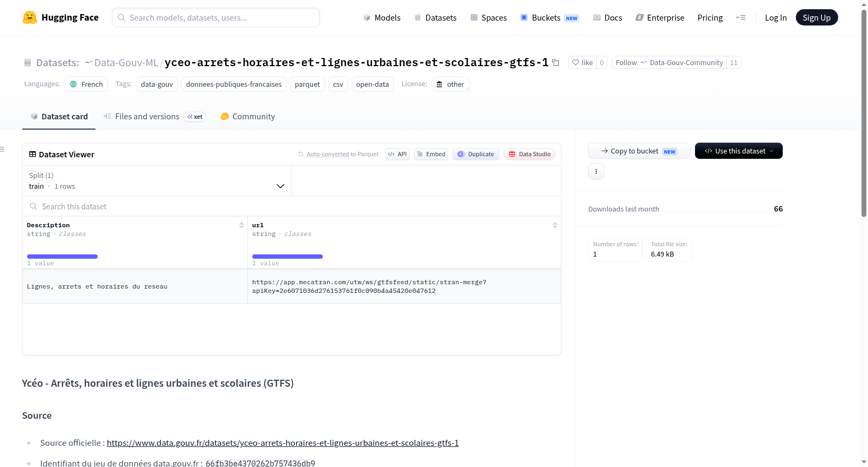Viewport: 868px width, 467px height.
Task: Click the page vertical scrollbar
Action: pos(864,113)
